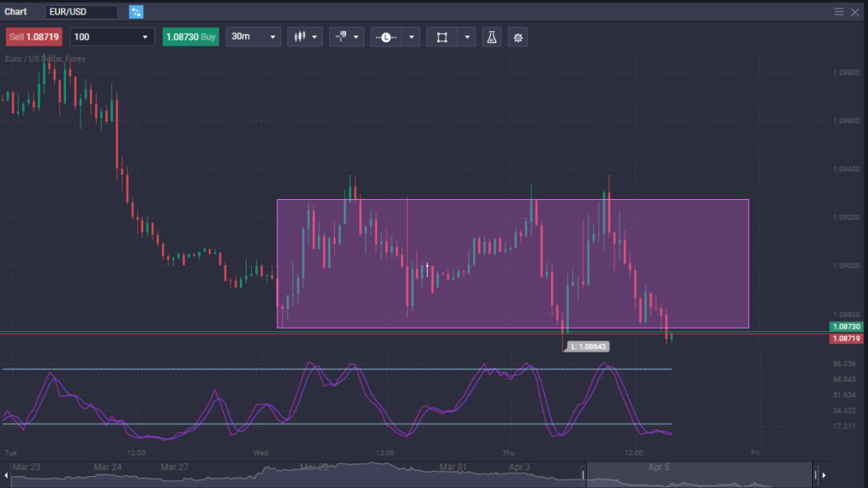Image resolution: width=868 pixels, height=488 pixels.
Task: Open the 30m timeframe dropdown
Action: (x=252, y=36)
